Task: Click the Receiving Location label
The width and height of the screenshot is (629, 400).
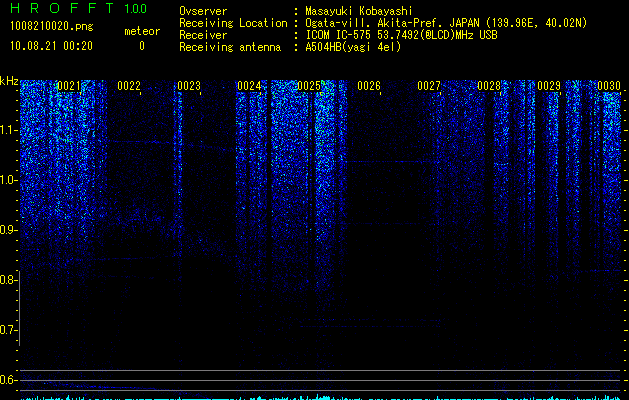Action: click(233, 23)
